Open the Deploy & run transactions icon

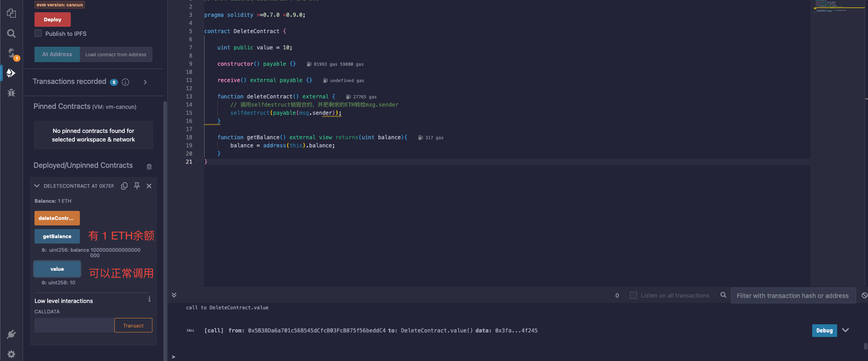[x=11, y=73]
